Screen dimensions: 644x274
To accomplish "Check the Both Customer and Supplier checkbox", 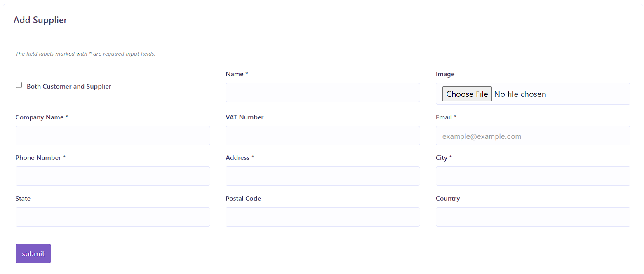I will pyautogui.click(x=19, y=85).
